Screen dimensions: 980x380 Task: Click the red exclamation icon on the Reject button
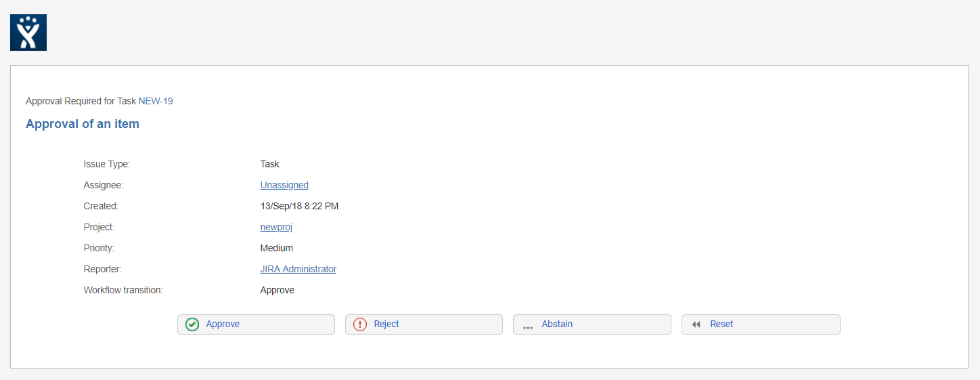[360, 324]
